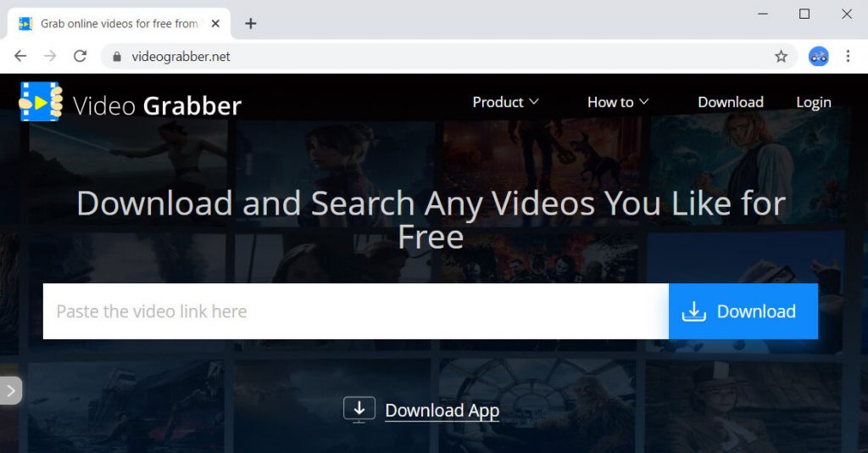Reload the page with the refresh icon
This screenshot has width=868, height=453.
(81, 56)
